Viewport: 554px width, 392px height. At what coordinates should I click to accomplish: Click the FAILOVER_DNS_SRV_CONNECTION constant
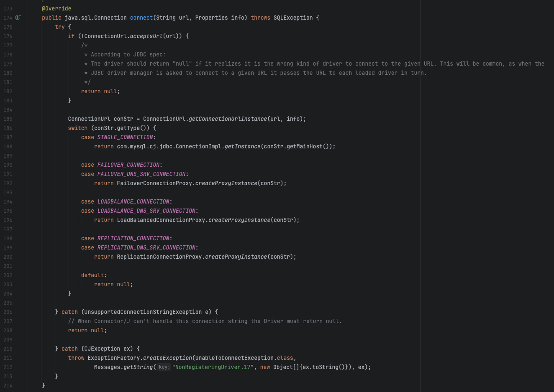click(141, 174)
